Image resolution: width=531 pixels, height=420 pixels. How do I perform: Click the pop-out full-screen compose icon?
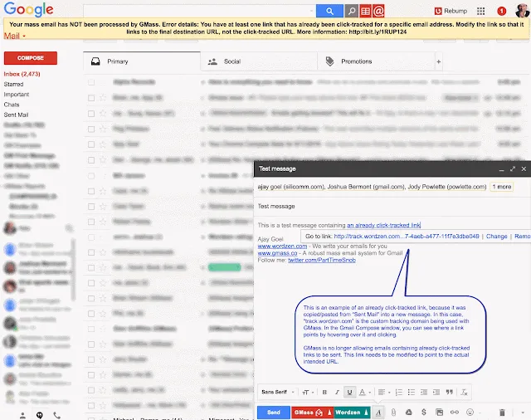pos(513,168)
